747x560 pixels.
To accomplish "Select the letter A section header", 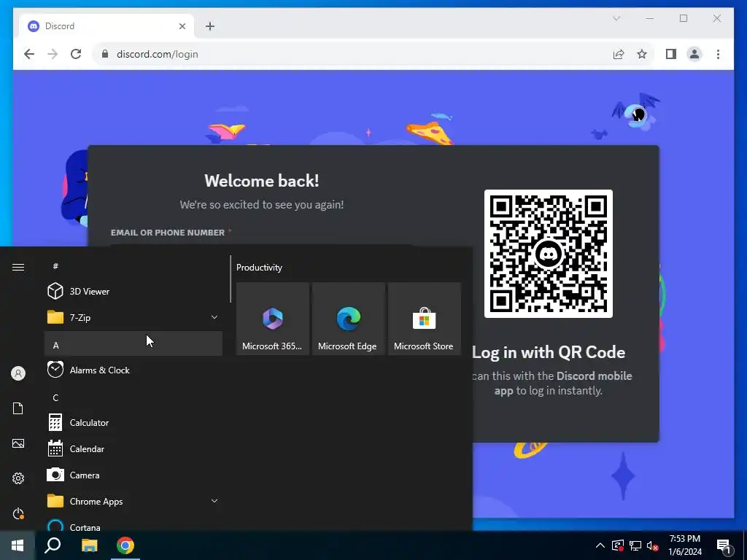I will [x=133, y=345].
